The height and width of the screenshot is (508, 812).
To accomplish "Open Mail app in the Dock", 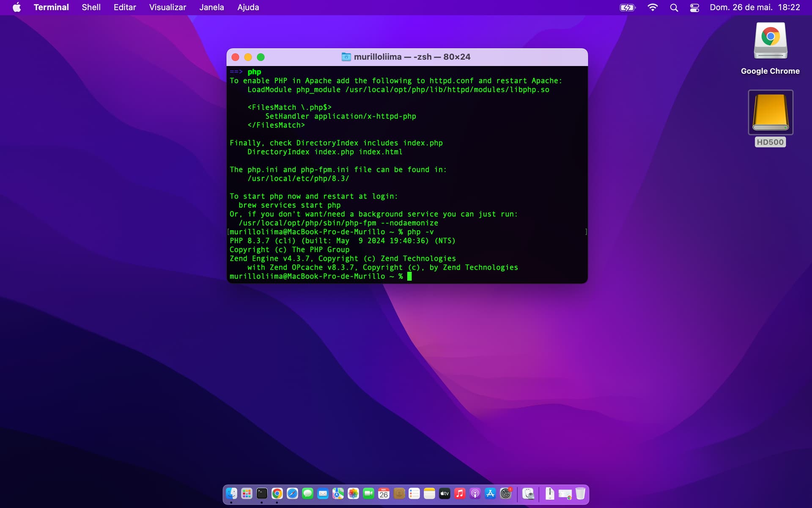I will [x=323, y=494].
